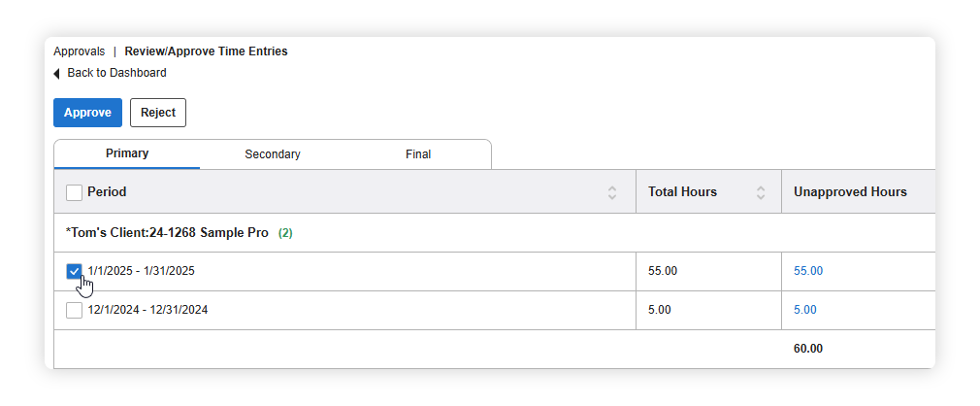980x406 pixels.
Task: Open the 55.00 unapproved hours link
Action: pos(808,272)
